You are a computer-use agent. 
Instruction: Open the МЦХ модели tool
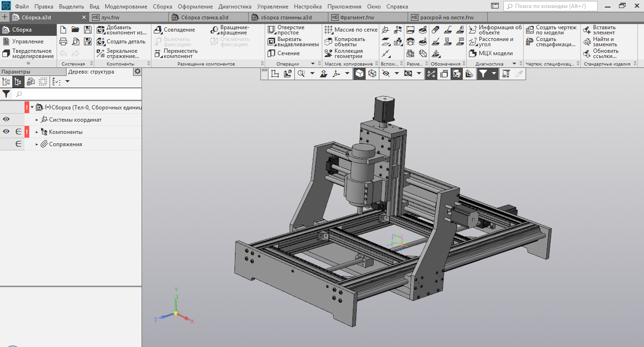(x=491, y=53)
